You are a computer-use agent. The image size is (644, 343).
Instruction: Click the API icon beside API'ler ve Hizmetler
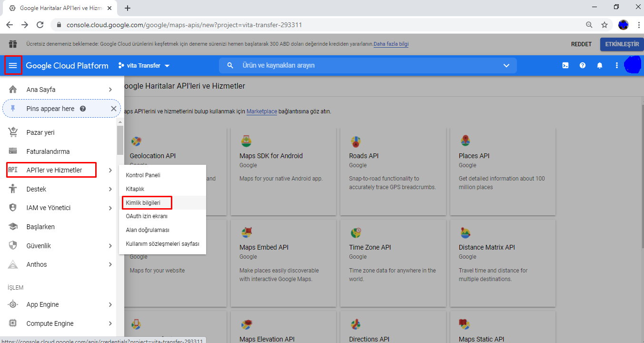point(13,170)
